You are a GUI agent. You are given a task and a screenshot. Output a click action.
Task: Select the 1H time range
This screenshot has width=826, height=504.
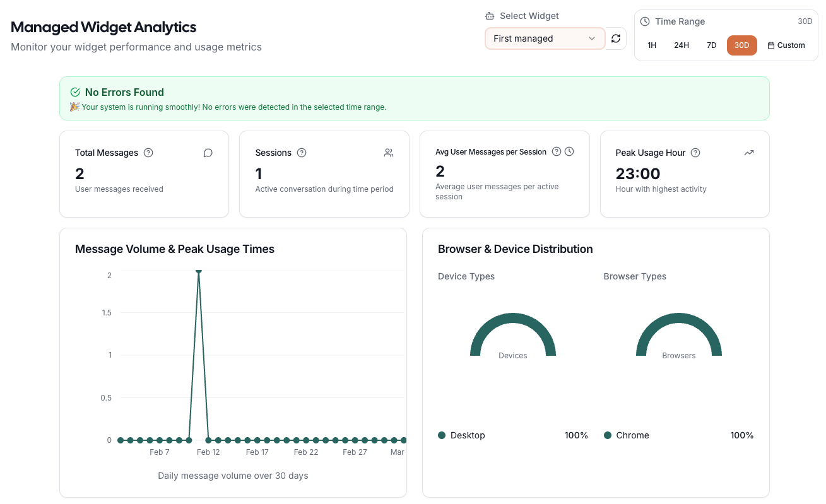[652, 45]
